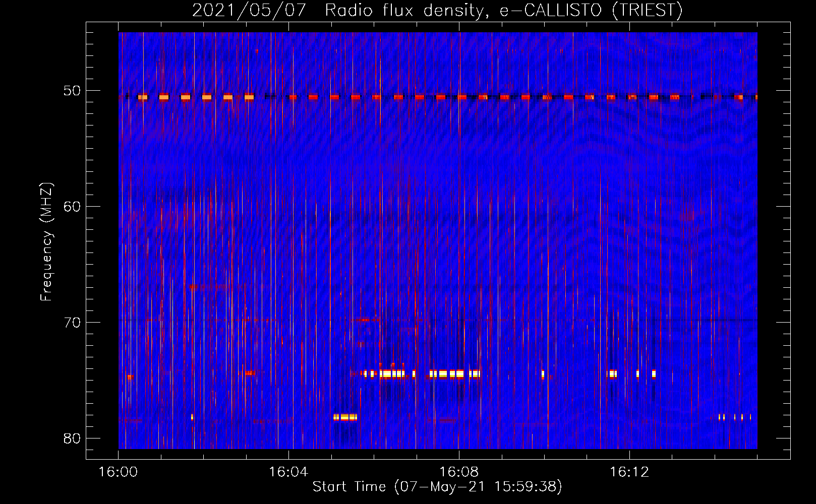Click the bright burst near 78 MHz at 16:05
This screenshot has width=816, height=504.
coord(345,417)
